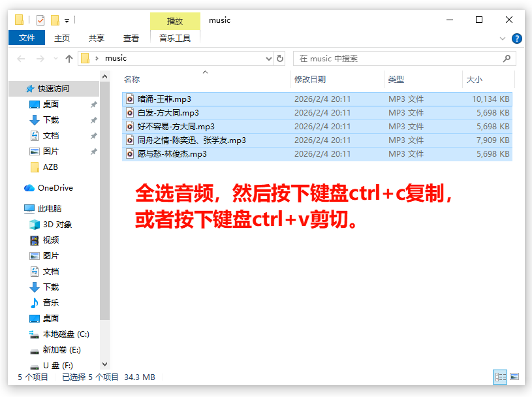Switch to details view in the status bar
The image size is (532, 397).
[500, 377]
